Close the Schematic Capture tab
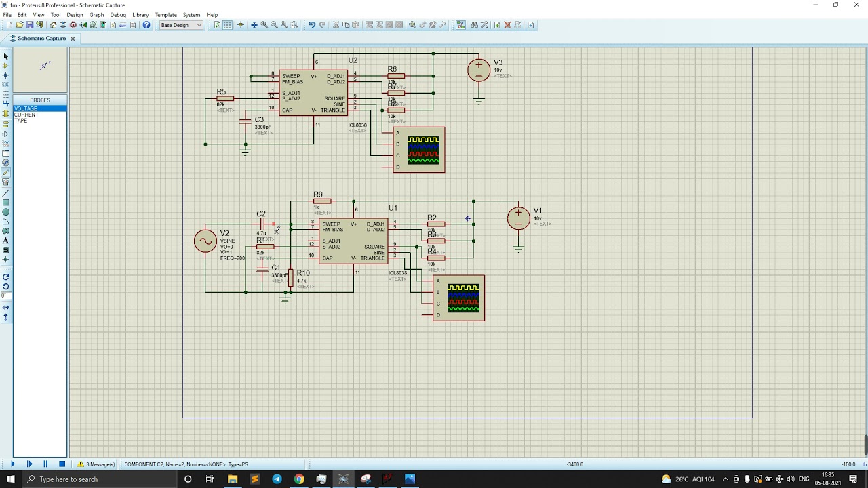 (x=73, y=39)
